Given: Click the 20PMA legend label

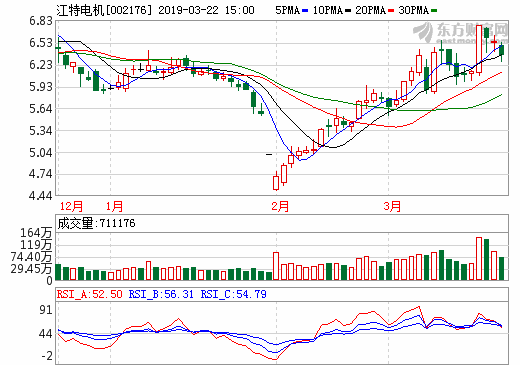Looking at the screenshot, I should 371,10.
